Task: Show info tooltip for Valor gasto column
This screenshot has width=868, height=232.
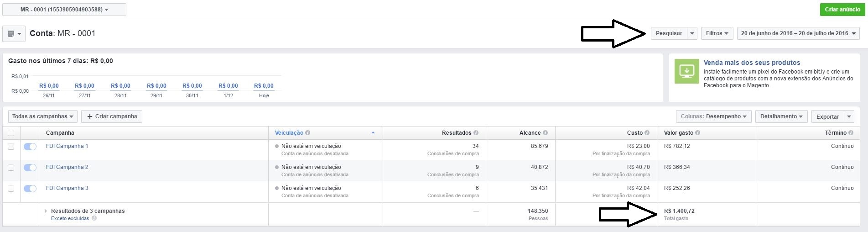Action: coord(697,133)
